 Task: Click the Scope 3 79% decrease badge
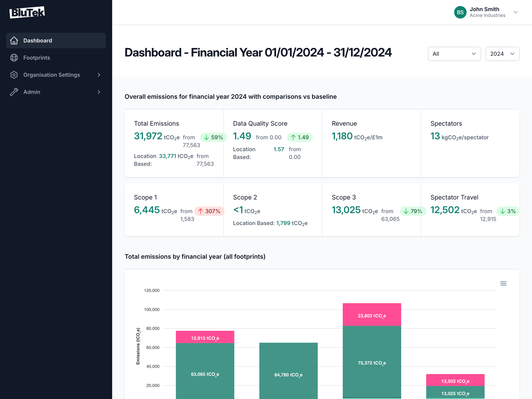[413, 211]
